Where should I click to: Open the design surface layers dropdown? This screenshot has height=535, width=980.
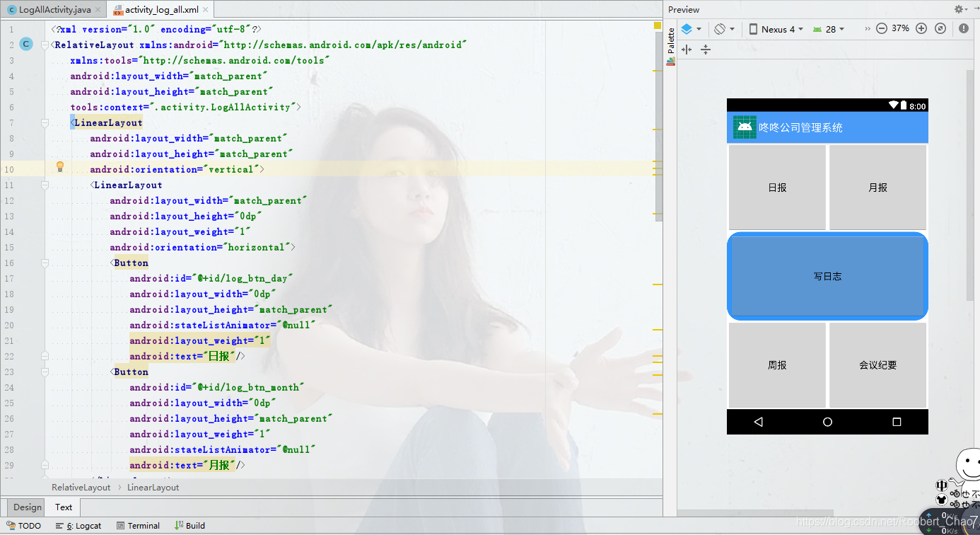tap(691, 29)
